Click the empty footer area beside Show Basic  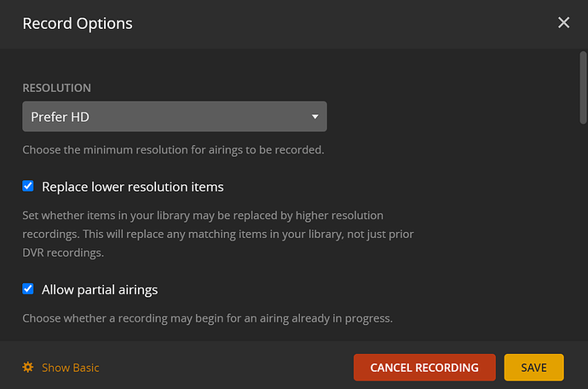coord(222,368)
